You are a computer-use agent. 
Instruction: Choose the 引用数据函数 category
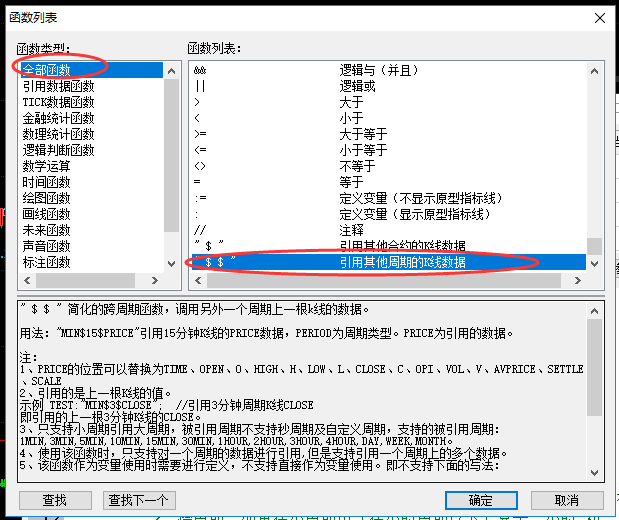point(58,86)
